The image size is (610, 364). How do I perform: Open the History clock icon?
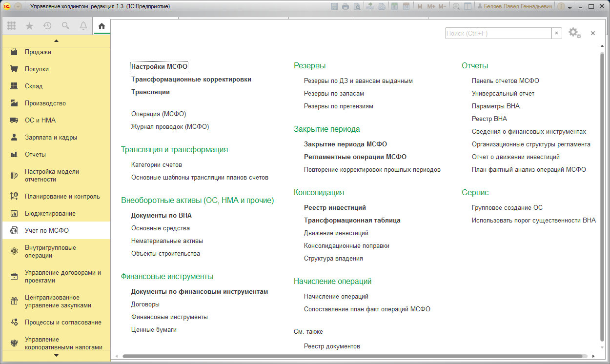[x=47, y=26]
